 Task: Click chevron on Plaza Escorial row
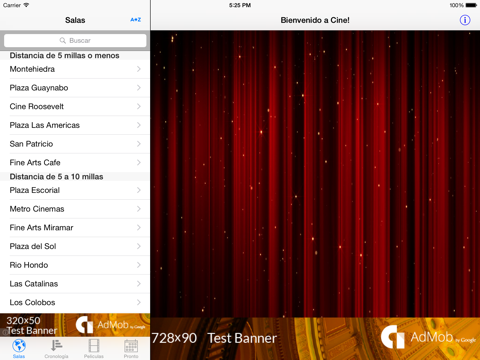coord(139,190)
